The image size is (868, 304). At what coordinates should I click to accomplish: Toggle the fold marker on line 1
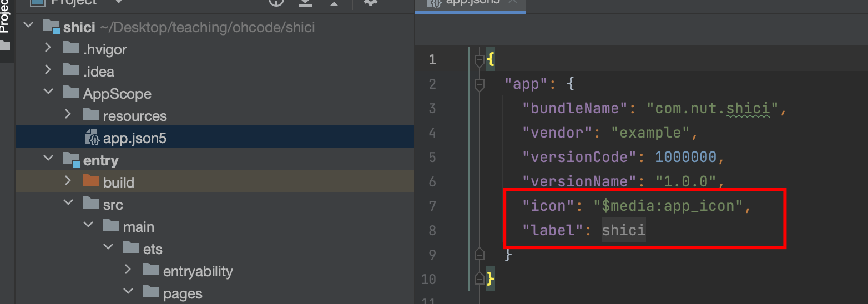(x=480, y=60)
